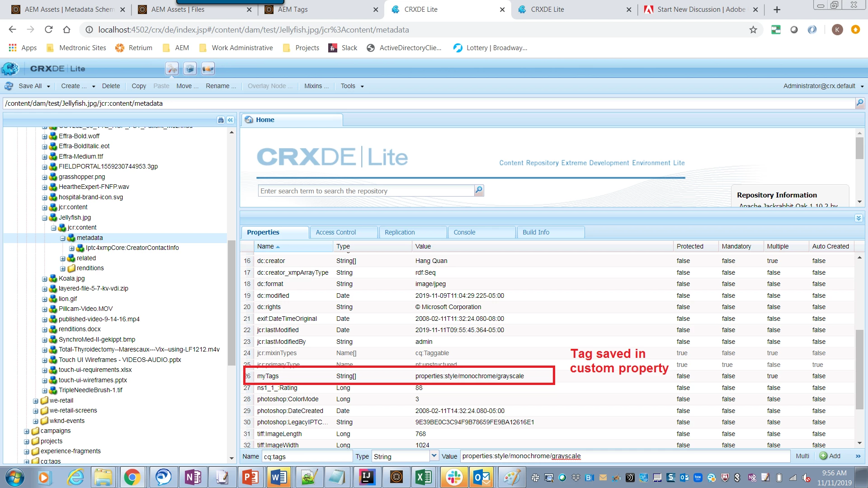Click the path bar magnifier search icon
Screen dimensions: 868x488
[859, 103]
